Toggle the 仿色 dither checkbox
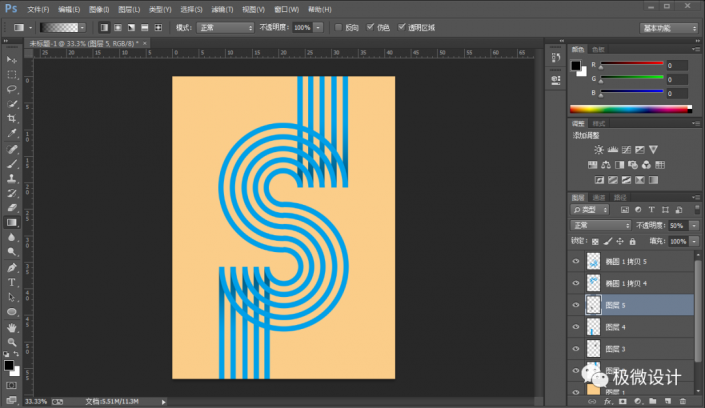 pyautogui.click(x=369, y=27)
